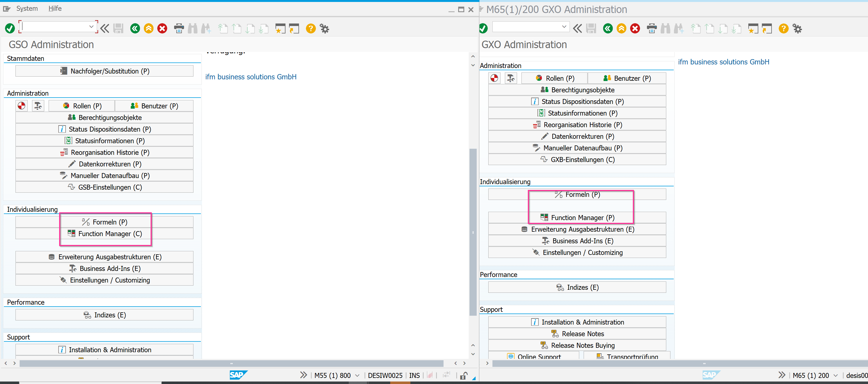Image resolution: width=868 pixels, height=384 pixels.
Task: Click the green Back arrow in left toolbar
Action: coord(135,28)
